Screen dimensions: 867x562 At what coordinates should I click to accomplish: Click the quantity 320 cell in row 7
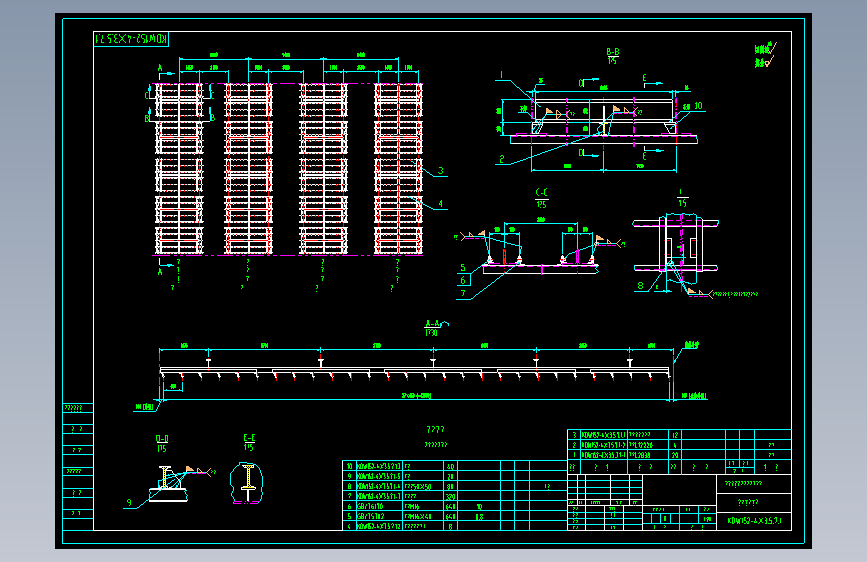coord(451,496)
